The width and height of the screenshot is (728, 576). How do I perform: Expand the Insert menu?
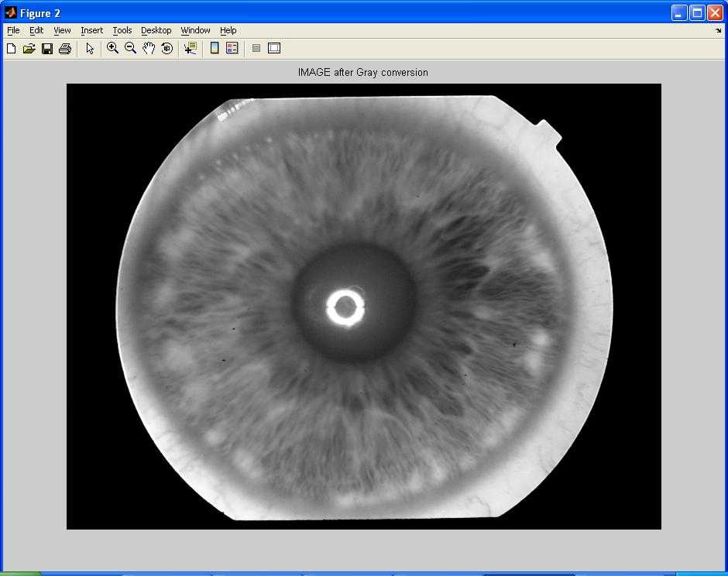[91, 30]
